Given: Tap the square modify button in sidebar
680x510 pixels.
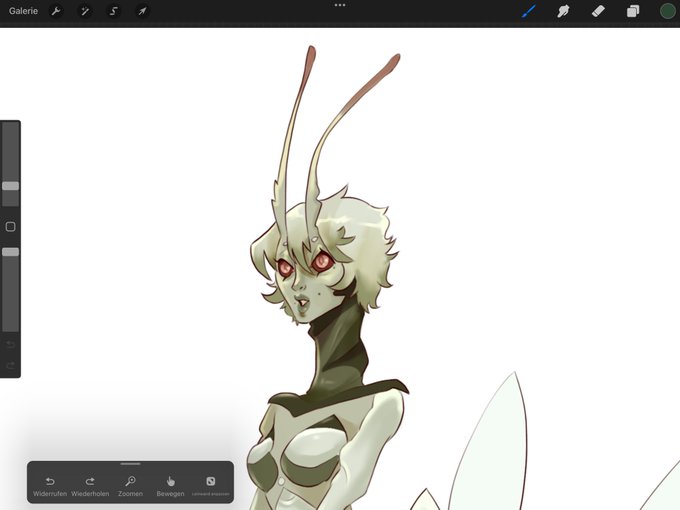Looking at the screenshot, I should (x=10, y=226).
